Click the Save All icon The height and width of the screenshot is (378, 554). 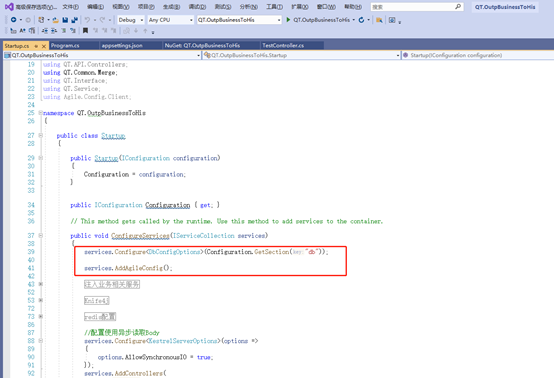75,20
